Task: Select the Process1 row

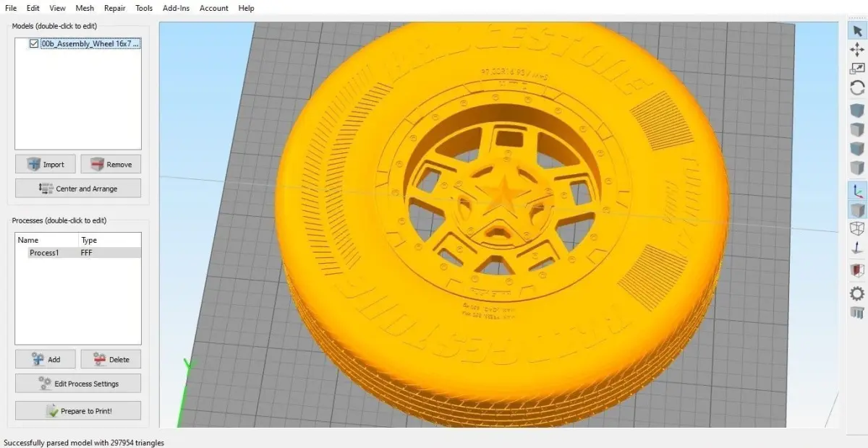Action: (78, 253)
